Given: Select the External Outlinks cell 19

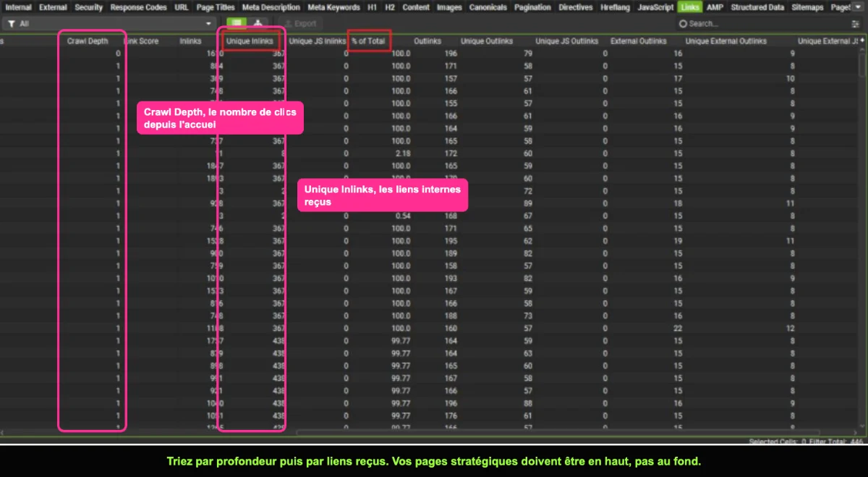Looking at the screenshot, I should coord(678,240).
